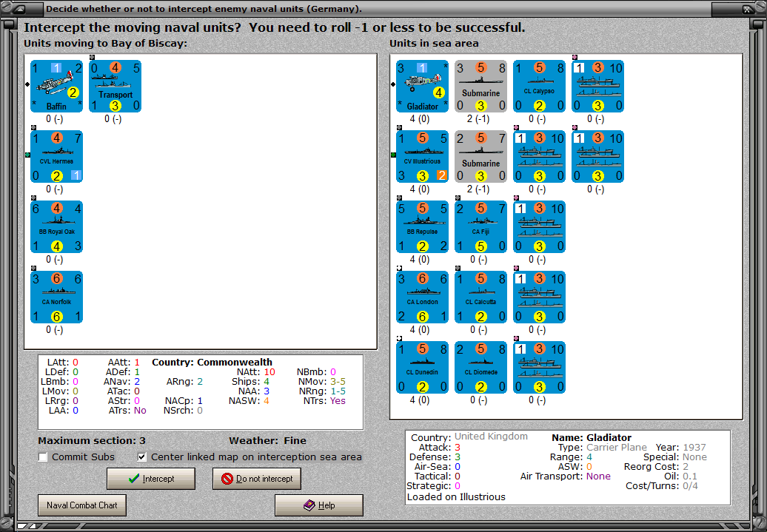Click the Units in sea area heading
Viewport: 767px width, 532px height.
[x=434, y=43]
